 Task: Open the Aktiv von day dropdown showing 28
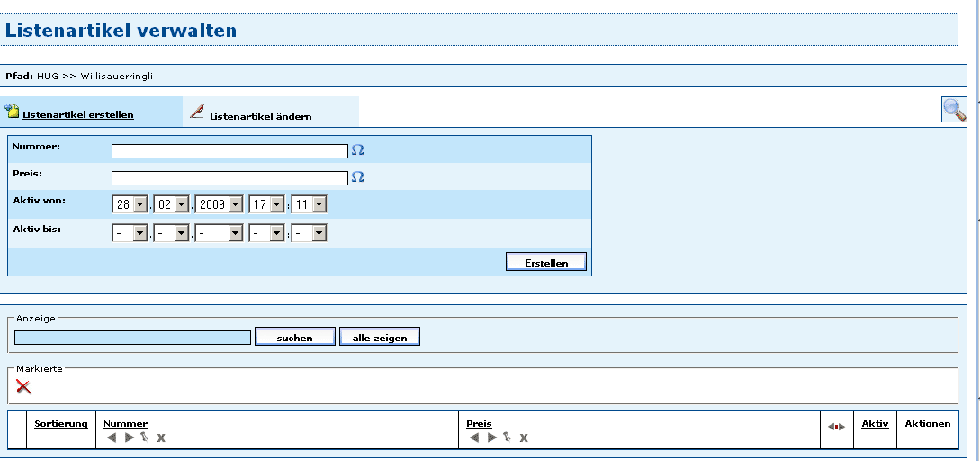click(130, 205)
